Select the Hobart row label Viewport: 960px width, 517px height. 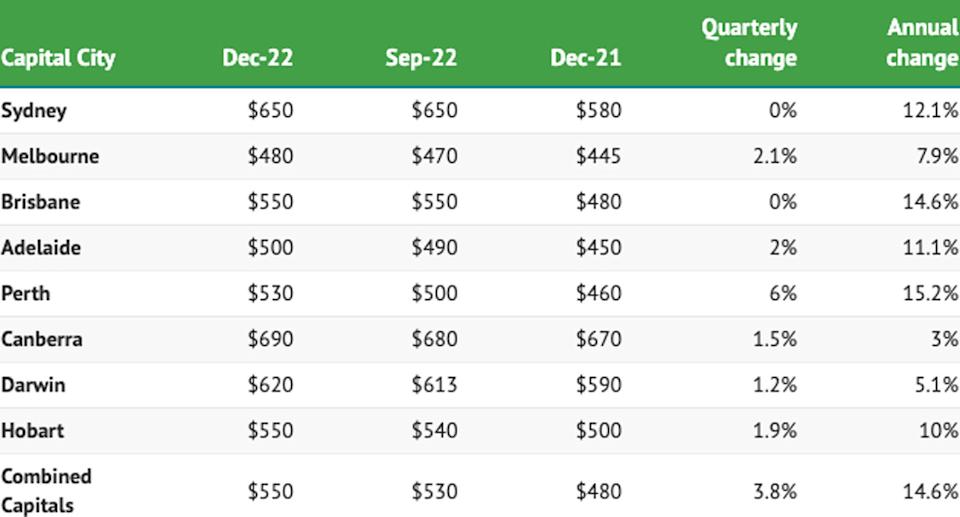[33, 431]
